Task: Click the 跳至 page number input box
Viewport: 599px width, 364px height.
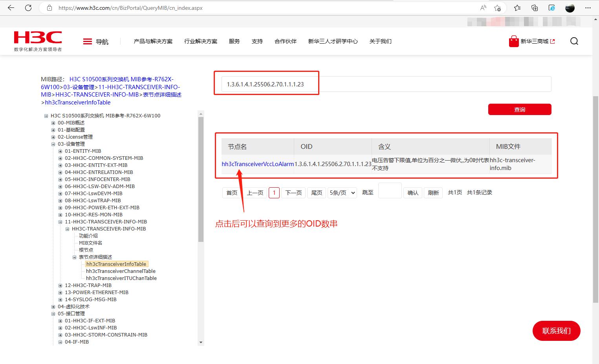Action: [390, 190]
